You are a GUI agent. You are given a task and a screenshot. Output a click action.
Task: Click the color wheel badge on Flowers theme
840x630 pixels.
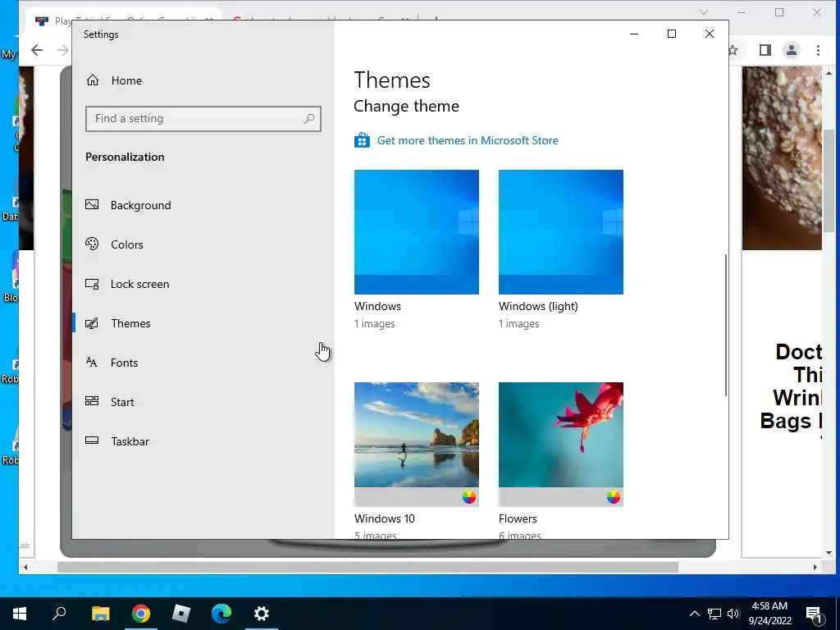pyautogui.click(x=614, y=497)
